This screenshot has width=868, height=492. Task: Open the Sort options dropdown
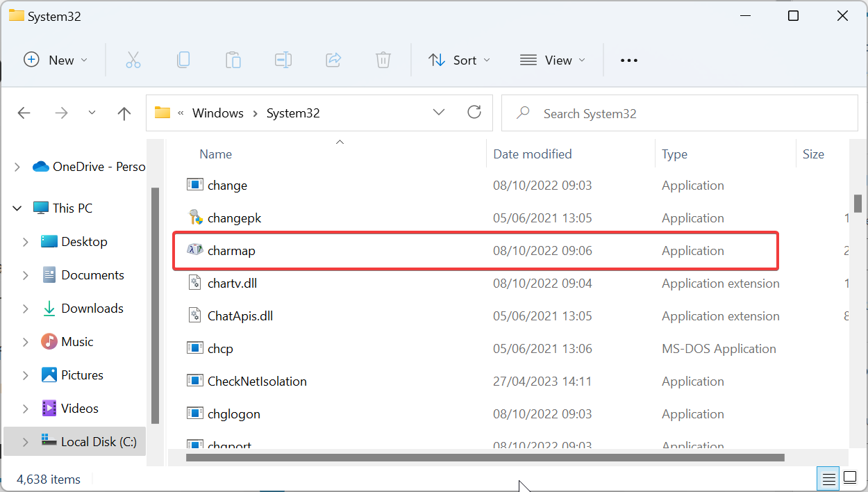[x=459, y=60]
